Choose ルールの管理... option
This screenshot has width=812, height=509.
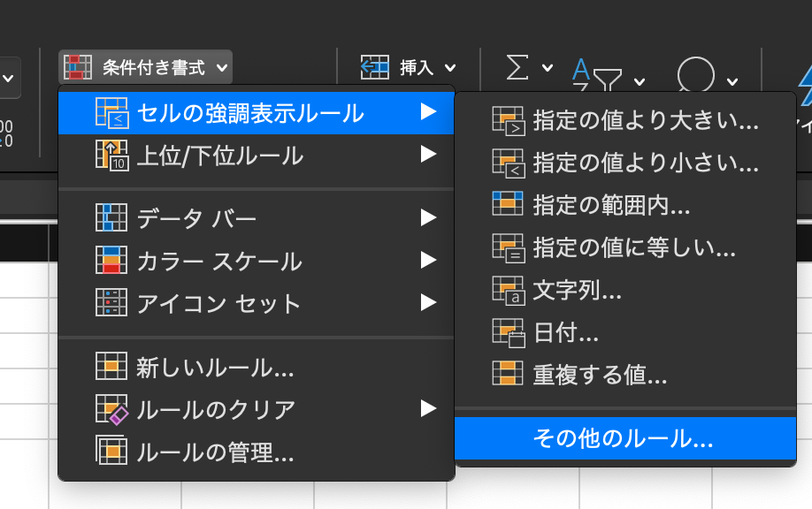[x=257, y=452]
